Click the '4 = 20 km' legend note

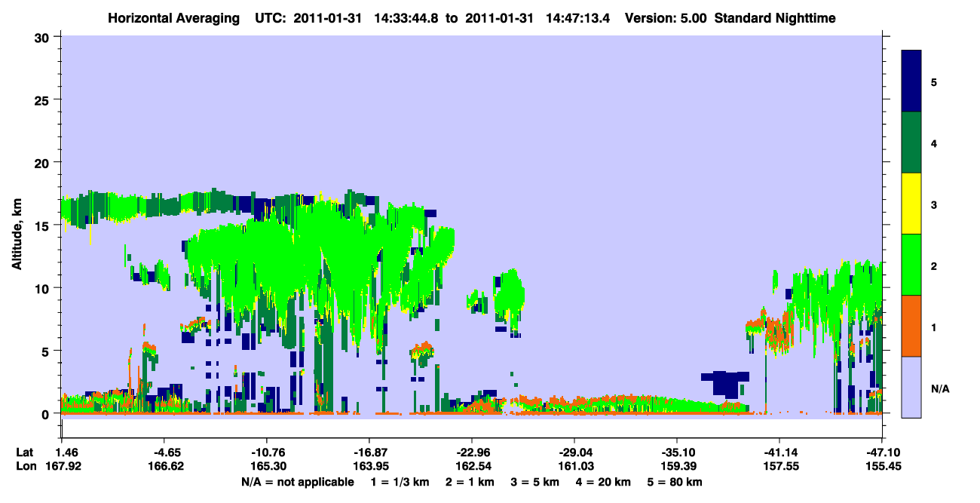[603, 482]
